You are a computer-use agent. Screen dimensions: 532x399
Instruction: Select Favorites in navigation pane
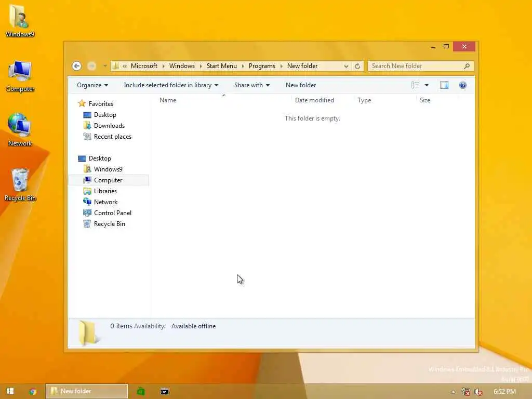(x=101, y=104)
